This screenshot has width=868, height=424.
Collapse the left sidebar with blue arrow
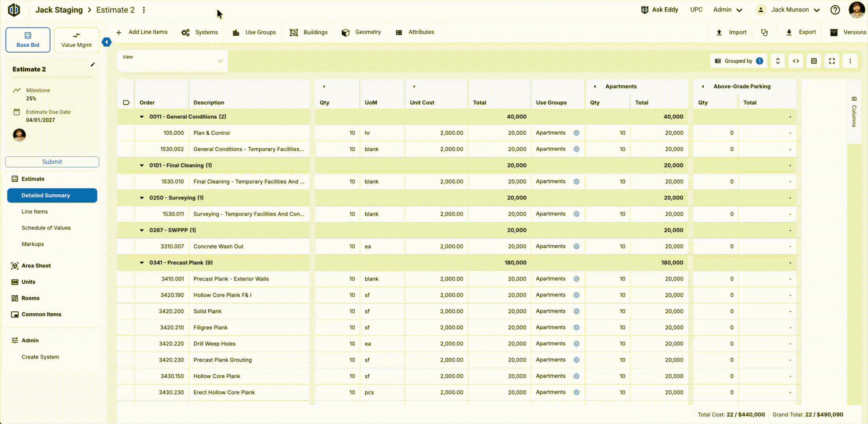click(106, 42)
